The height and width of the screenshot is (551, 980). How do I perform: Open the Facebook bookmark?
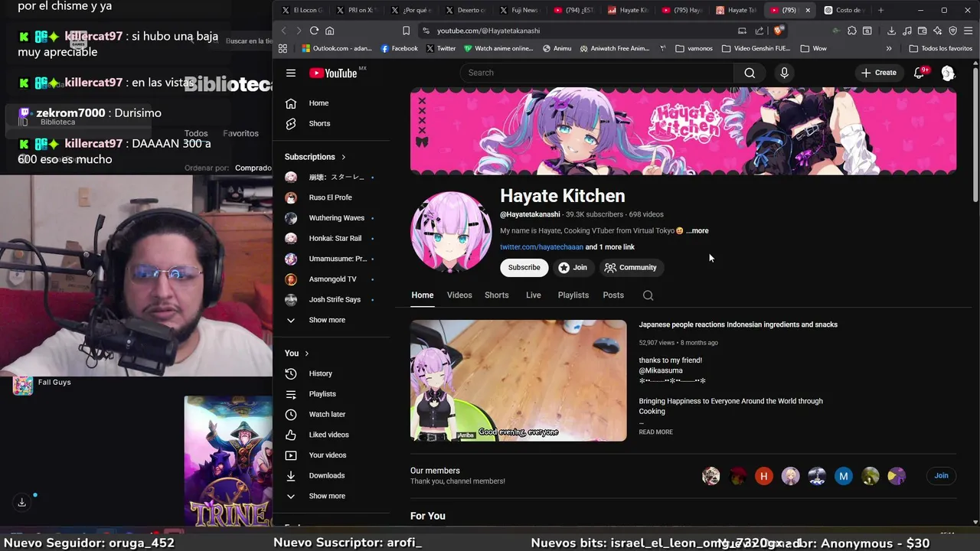click(x=399, y=48)
